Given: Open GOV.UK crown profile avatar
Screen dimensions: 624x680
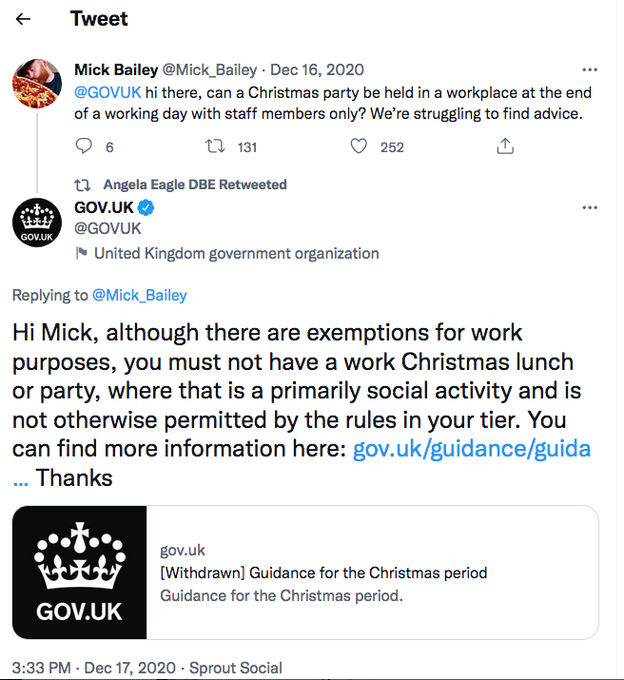Looking at the screenshot, I should [37, 222].
